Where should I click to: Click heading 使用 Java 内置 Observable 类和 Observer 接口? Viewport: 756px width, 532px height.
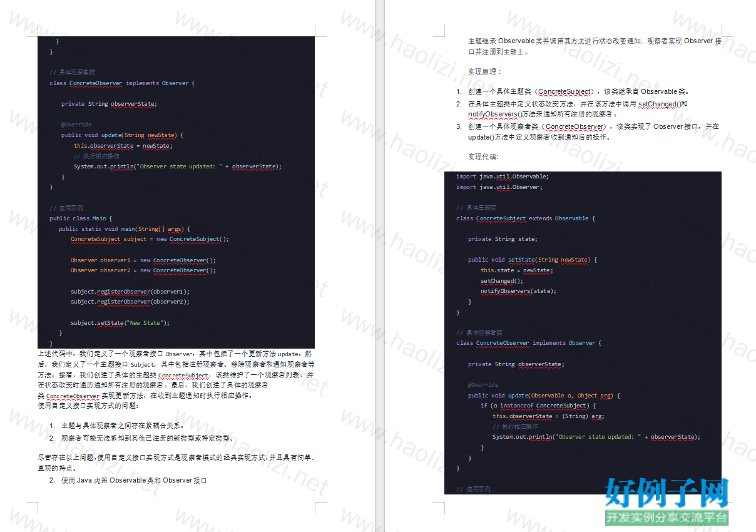pyautogui.click(x=134, y=481)
